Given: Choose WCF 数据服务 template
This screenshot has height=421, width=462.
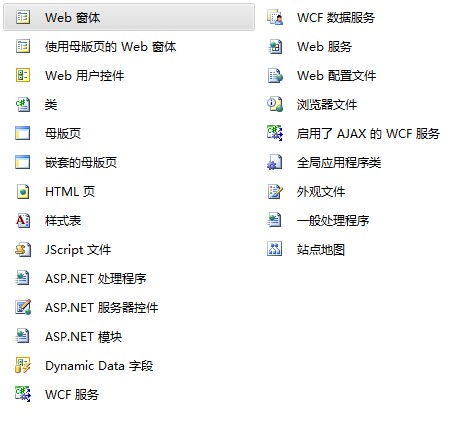Looking at the screenshot, I should point(336,17).
